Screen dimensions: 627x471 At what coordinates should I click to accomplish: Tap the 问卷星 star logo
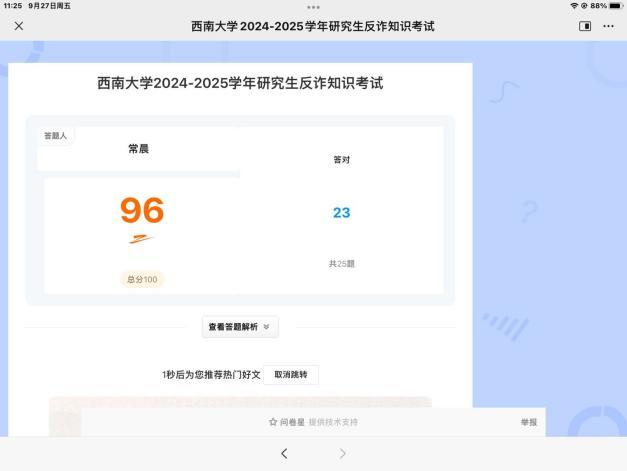(x=273, y=422)
